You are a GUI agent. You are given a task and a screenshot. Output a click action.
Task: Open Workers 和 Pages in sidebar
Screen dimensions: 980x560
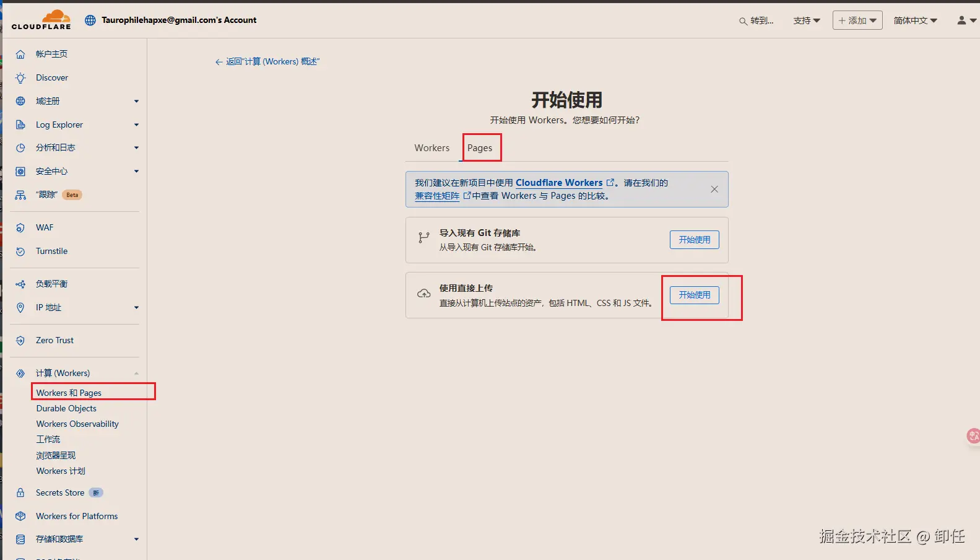click(69, 393)
